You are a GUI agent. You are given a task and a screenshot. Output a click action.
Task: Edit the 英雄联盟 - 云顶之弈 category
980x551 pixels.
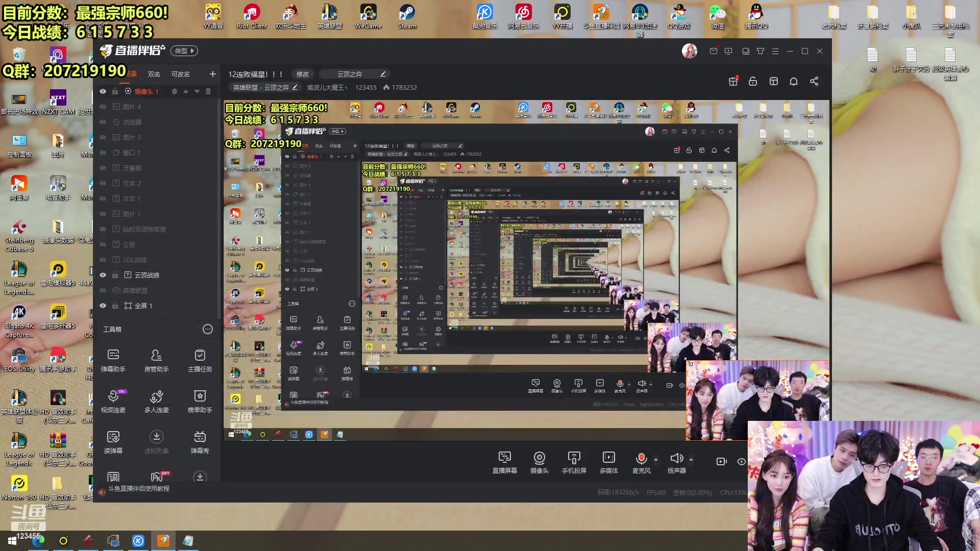265,87
